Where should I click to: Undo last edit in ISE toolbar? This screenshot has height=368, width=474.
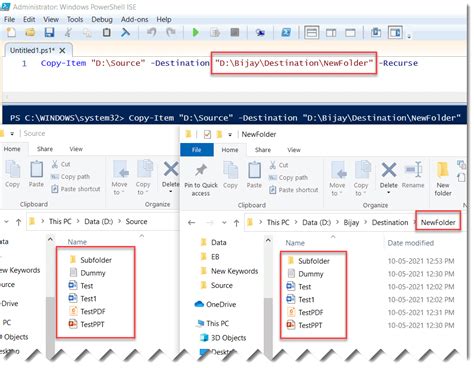tap(151, 32)
